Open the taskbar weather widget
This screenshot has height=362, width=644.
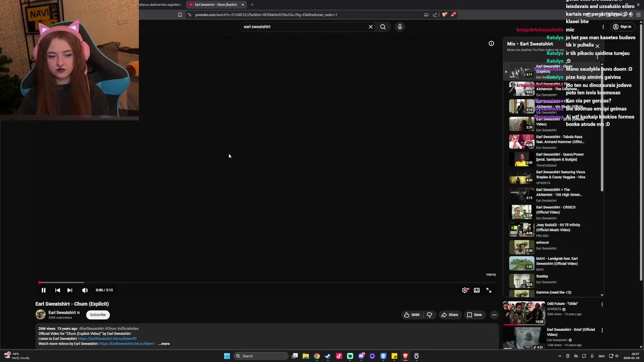(x=17, y=355)
